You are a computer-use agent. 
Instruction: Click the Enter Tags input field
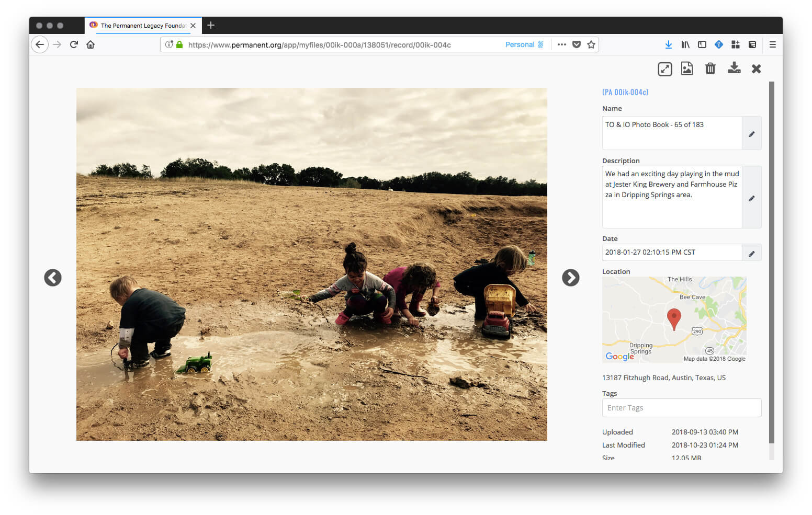(x=681, y=408)
